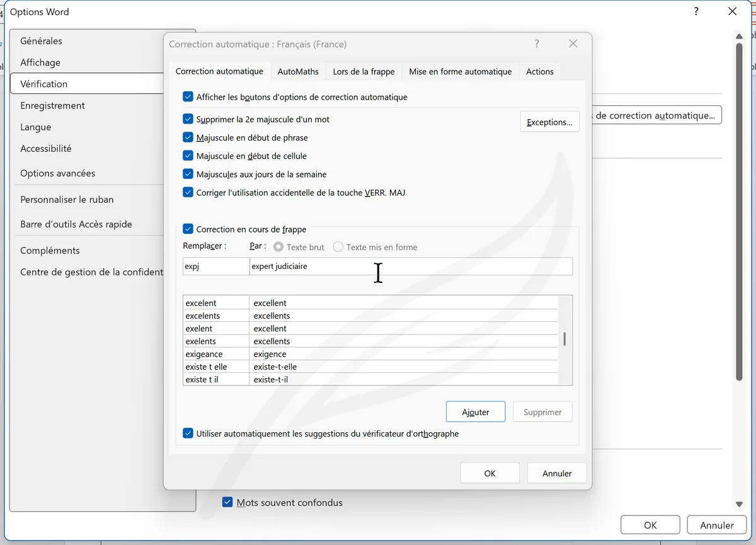The height and width of the screenshot is (545, 756).
Task: Uncheck Afficher les boutons d'options de correction
Action: pos(188,97)
